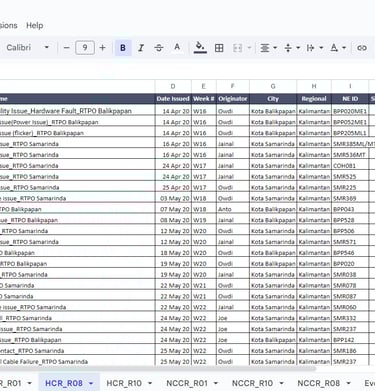Screen dimensions: 375x391
Task: Click insert link icon
Action: tap(362, 48)
